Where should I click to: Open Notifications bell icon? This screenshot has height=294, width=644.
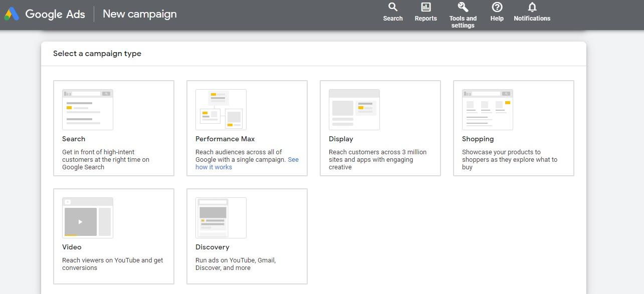pos(532,7)
